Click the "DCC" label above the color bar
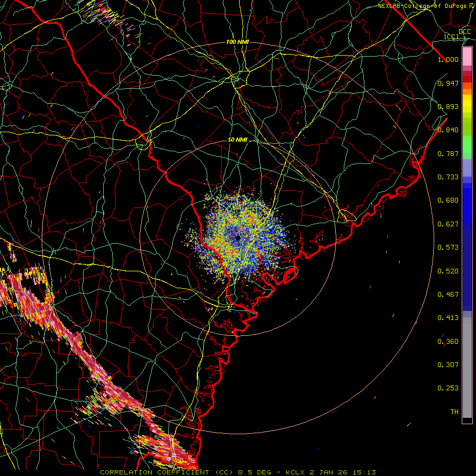 click(465, 32)
